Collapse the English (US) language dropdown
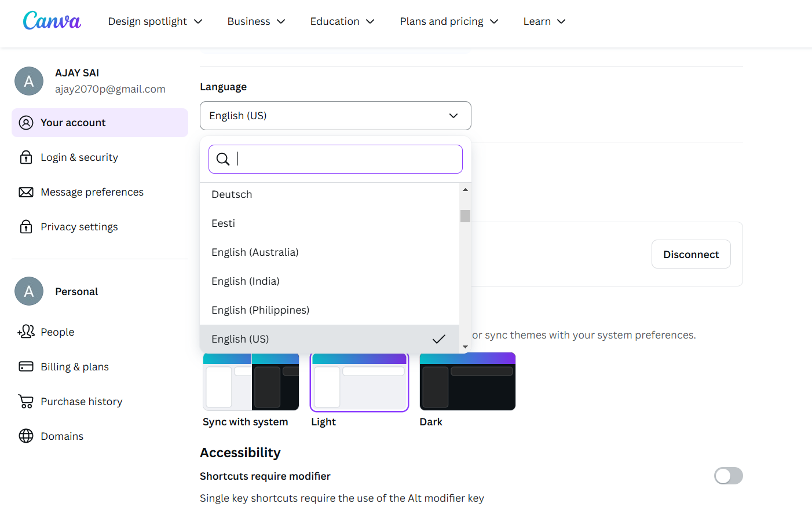Image resolution: width=812 pixels, height=511 pixels. 335,116
